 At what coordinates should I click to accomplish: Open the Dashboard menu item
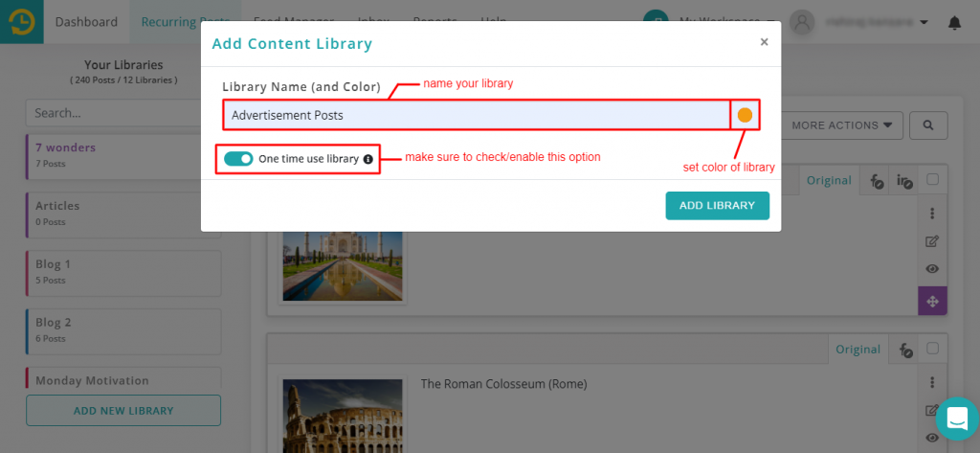(x=86, y=22)
